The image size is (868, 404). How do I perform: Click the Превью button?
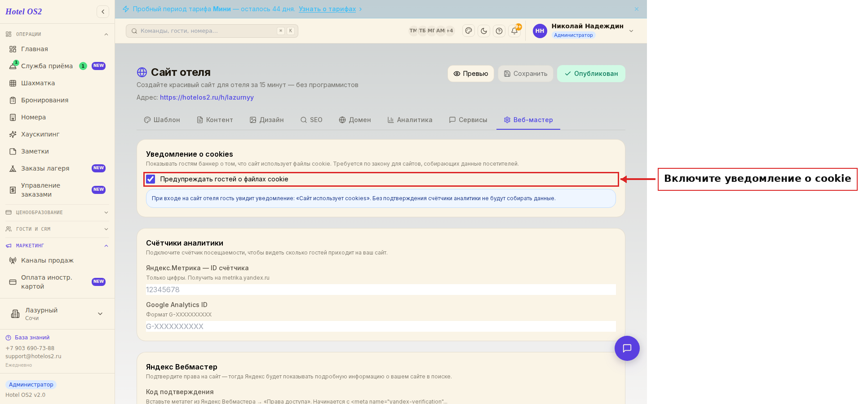coord(471,74)
